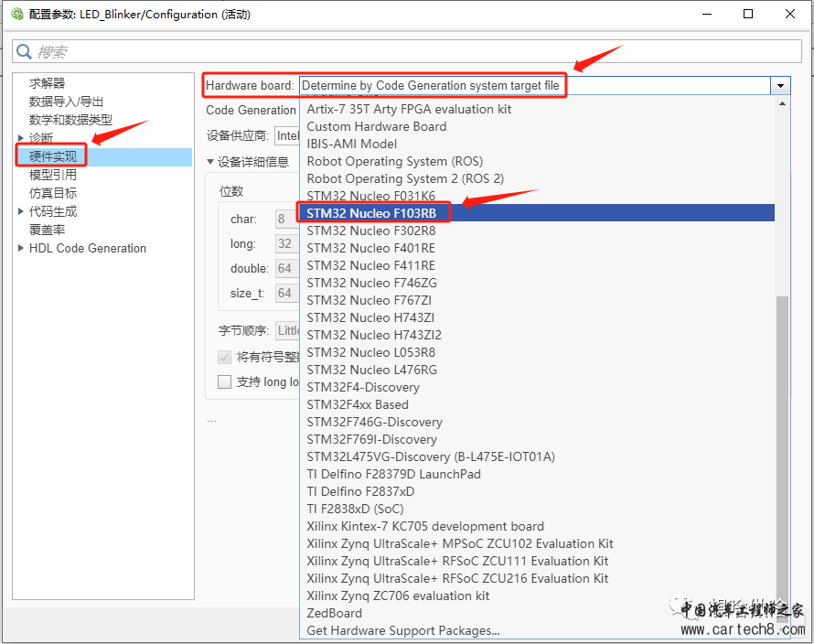This screenshot has width=814, height=644.
Task: Choose TI Delfino F2837xD
Action: click(x=537, y=492)
